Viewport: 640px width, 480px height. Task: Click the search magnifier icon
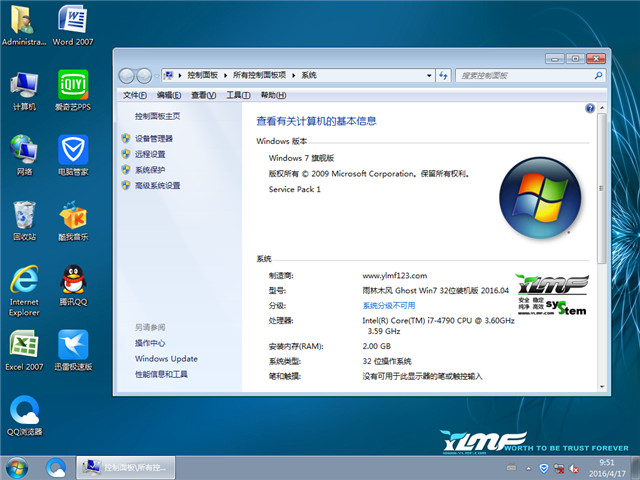(598, 76)
